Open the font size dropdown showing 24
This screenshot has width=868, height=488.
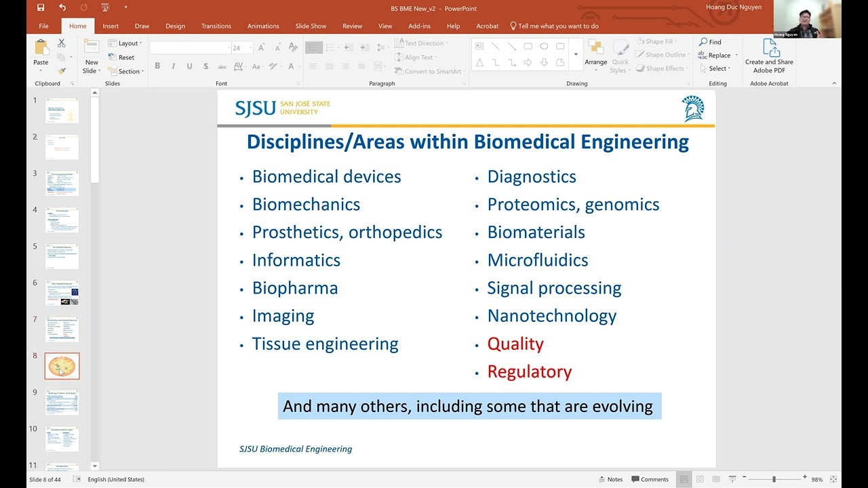tap(242, 48)
